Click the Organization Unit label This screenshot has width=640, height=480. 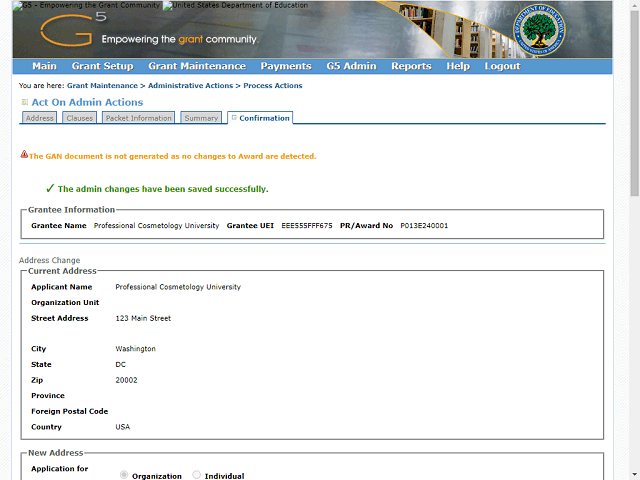tap(65, 303)
